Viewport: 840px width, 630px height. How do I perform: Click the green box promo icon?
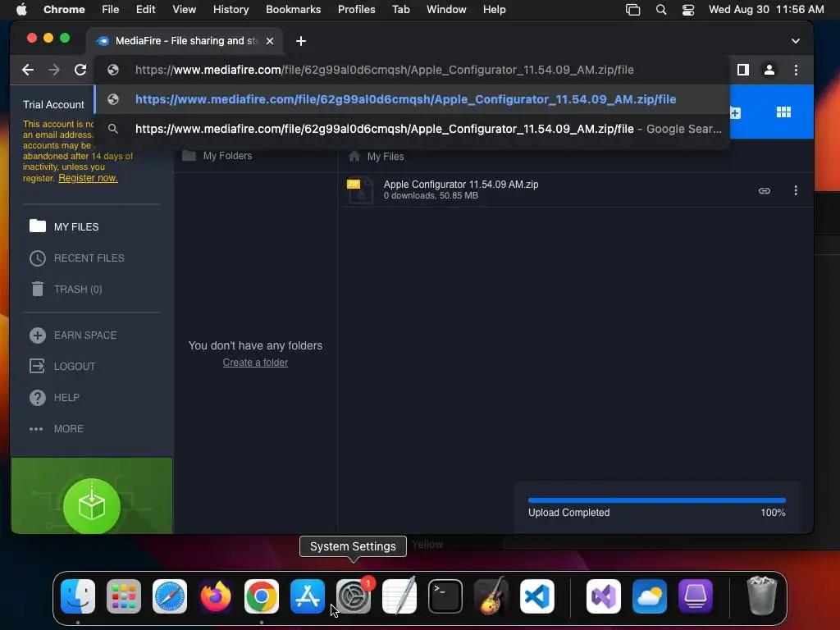click(92, 505)
